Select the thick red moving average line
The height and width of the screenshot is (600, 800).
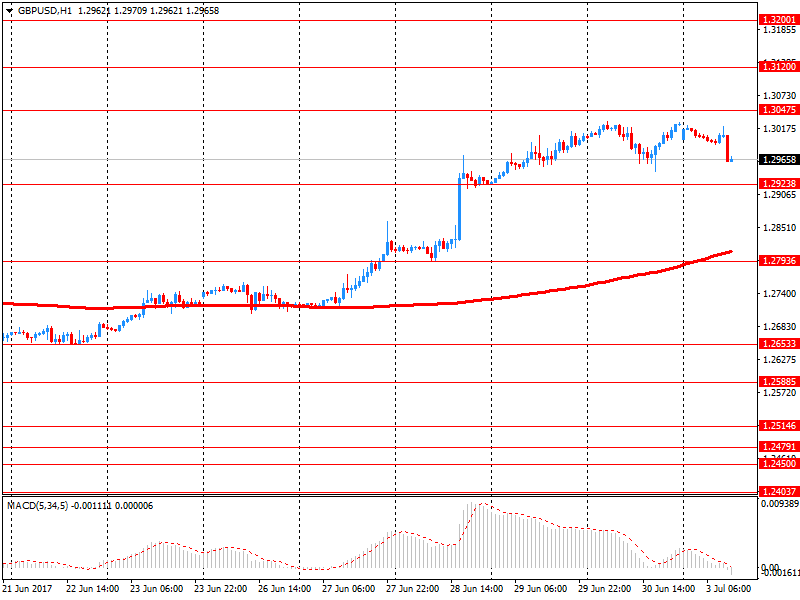coord(367,306)
